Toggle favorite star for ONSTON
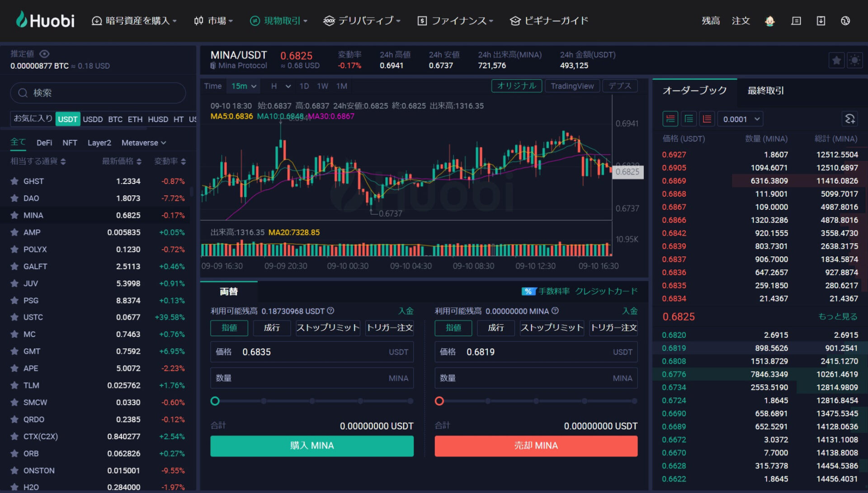The width and height of the screenshot is (868, 493). (x=14, y=470)
